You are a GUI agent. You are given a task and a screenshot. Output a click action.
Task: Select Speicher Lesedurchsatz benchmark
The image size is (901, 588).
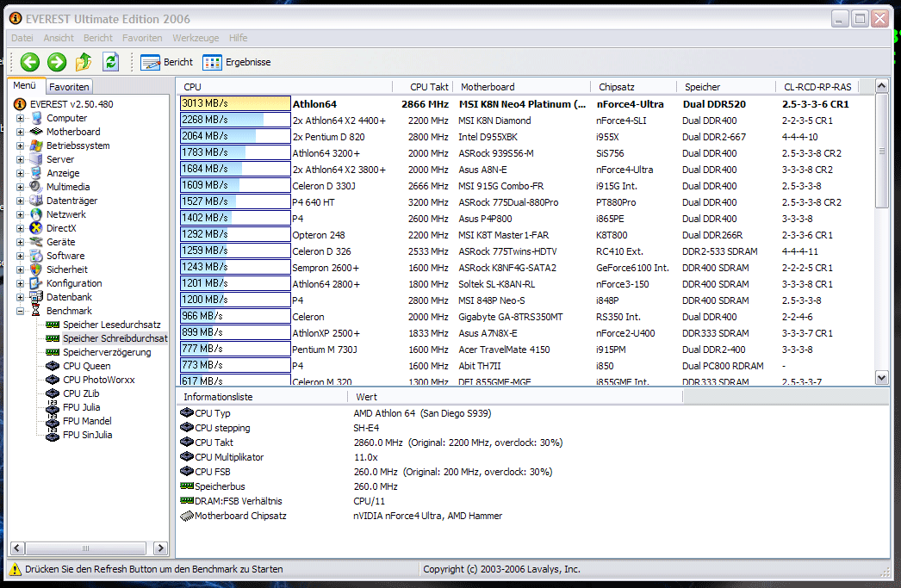(111, 325)
